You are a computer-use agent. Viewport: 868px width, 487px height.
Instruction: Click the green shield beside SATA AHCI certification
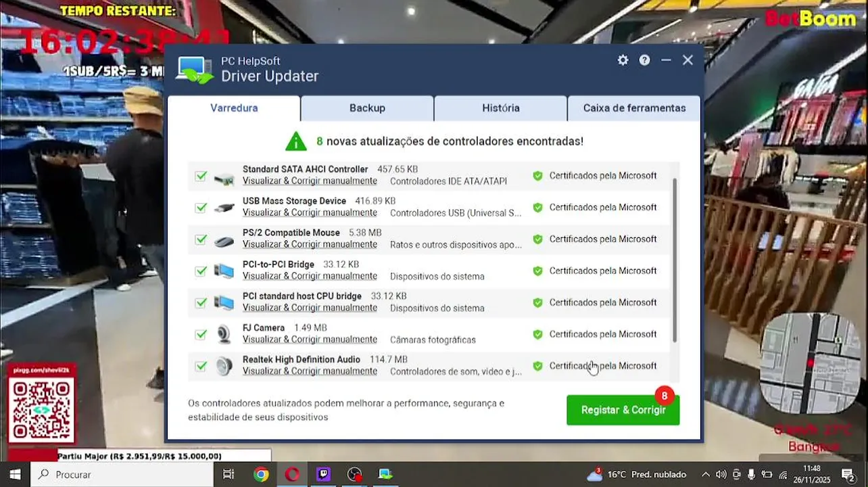(537, 176)
